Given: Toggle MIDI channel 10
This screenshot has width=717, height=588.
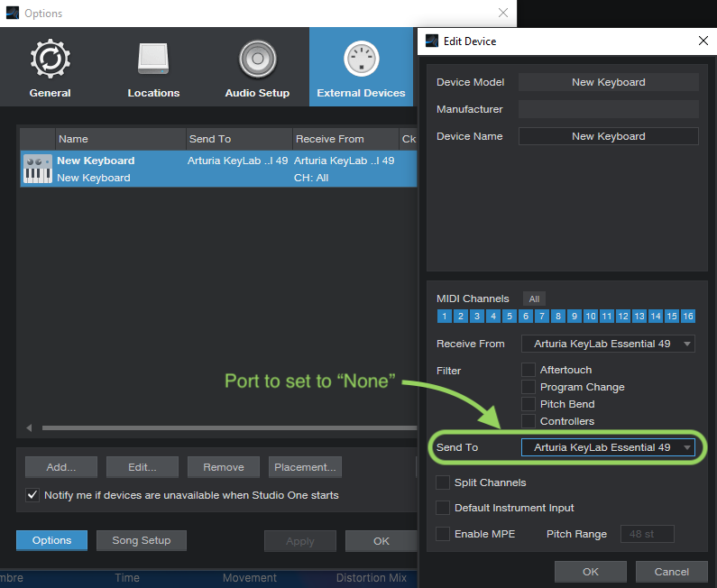Looking at the screenshot, I should coord(591,317).
